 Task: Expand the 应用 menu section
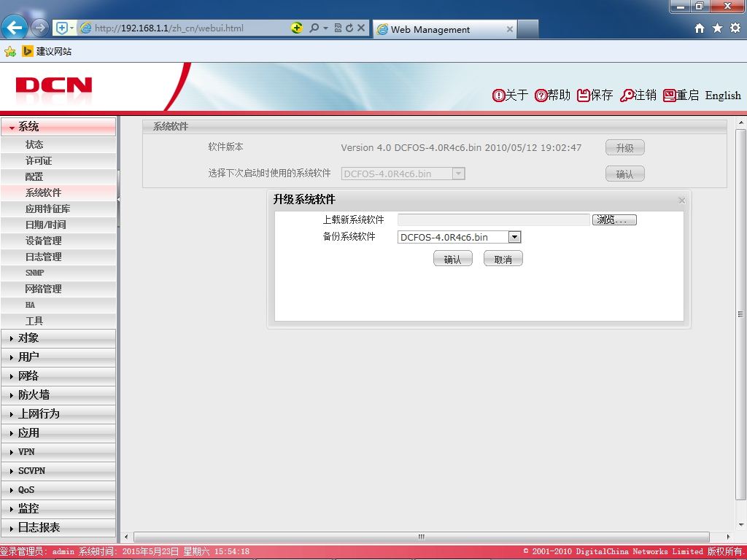(x=58, y=433)
